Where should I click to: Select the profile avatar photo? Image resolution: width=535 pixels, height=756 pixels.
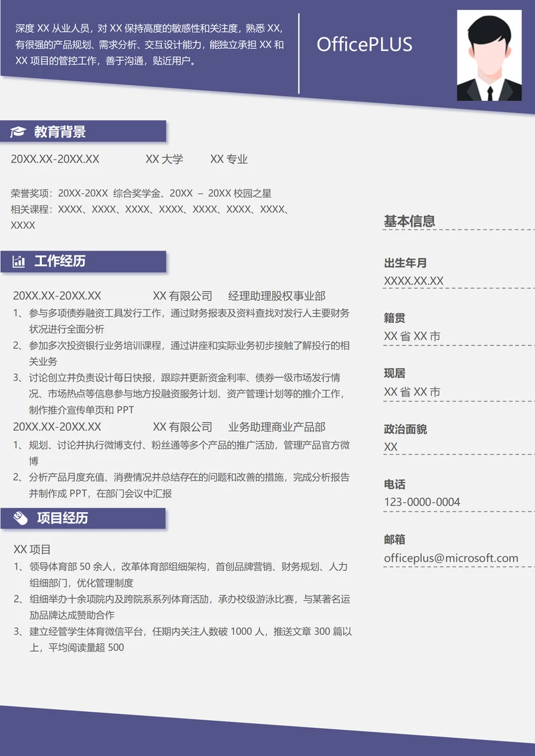489,55
